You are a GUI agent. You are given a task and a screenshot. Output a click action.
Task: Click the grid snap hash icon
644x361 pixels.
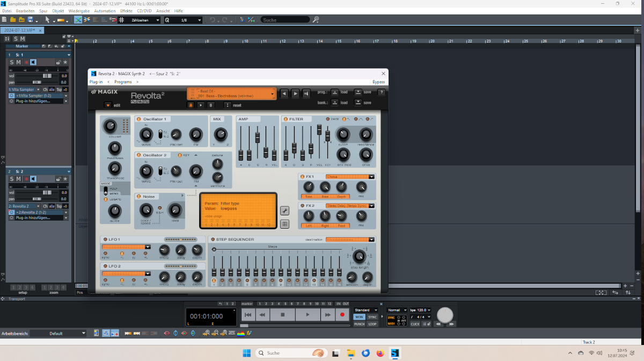coord(121,20)
